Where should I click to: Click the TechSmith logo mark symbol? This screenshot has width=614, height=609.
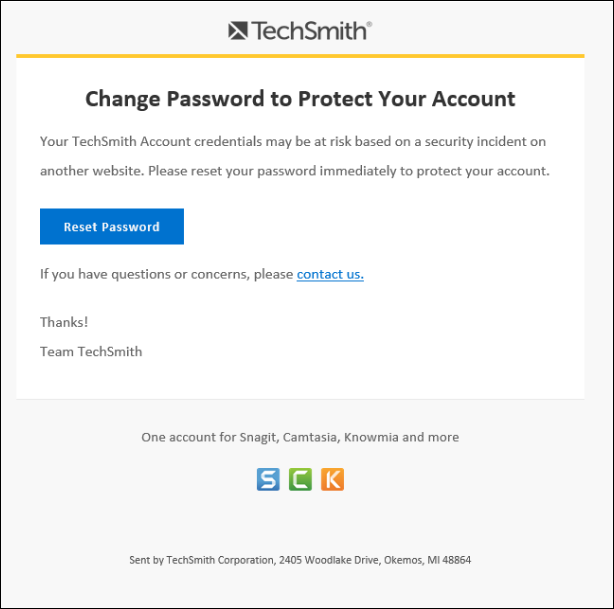[238, 31]
